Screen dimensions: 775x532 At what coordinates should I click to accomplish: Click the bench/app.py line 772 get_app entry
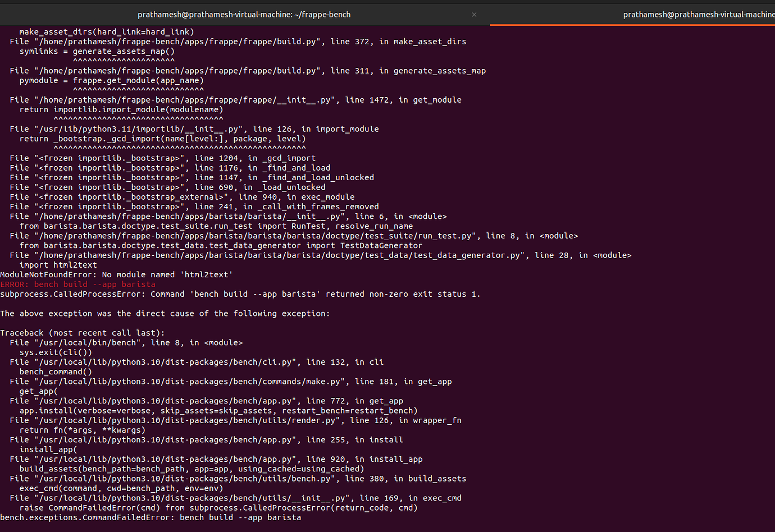pyautogui.click(x=207, y=401)
